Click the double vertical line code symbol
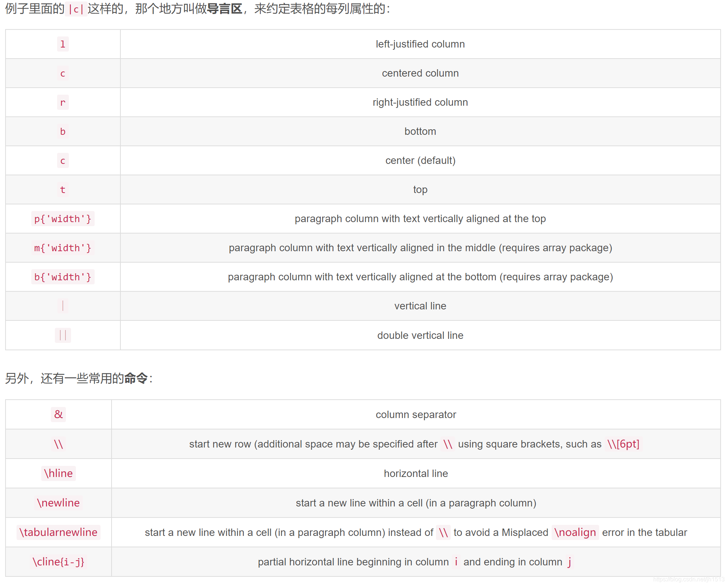This screenshot has width=728, height=586. pos(63,335)
